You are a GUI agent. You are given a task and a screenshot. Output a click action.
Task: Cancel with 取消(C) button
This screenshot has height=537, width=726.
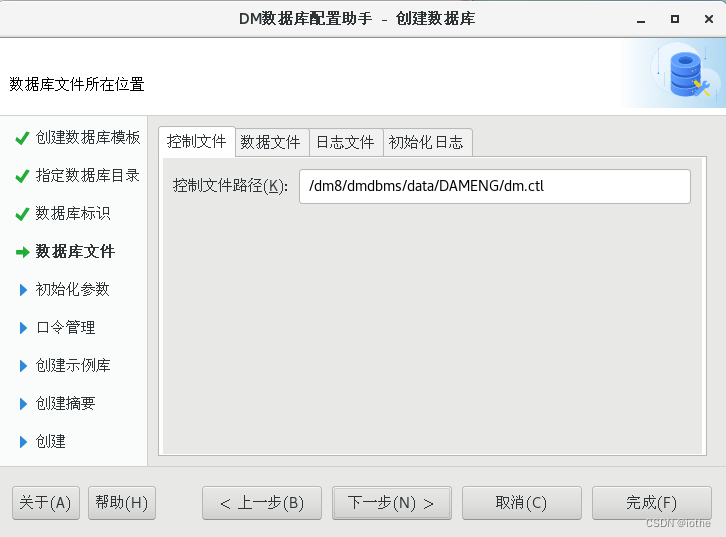point(522,503)
